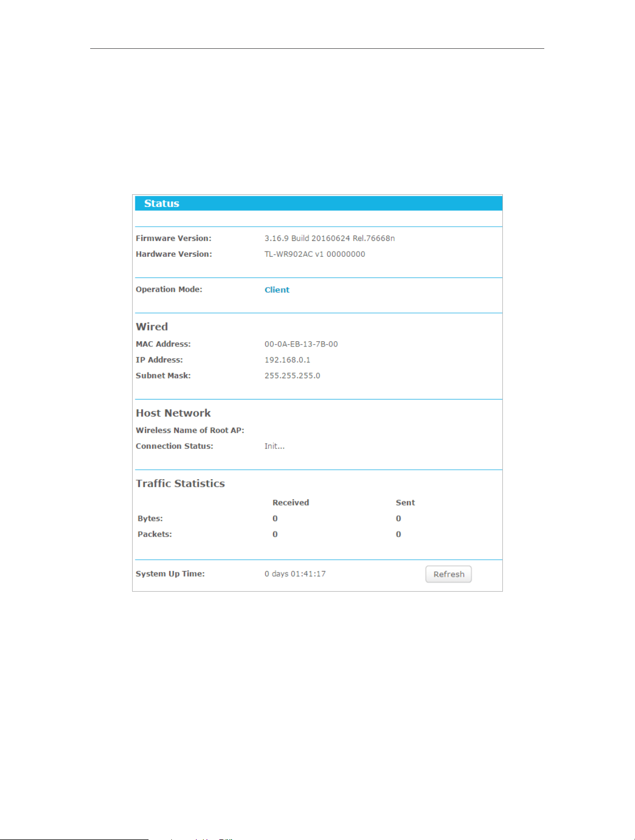Image resolution: width=635 pixels, height=840 pixels.
Task: Click connection status value Init...
Action: [275, 446]
